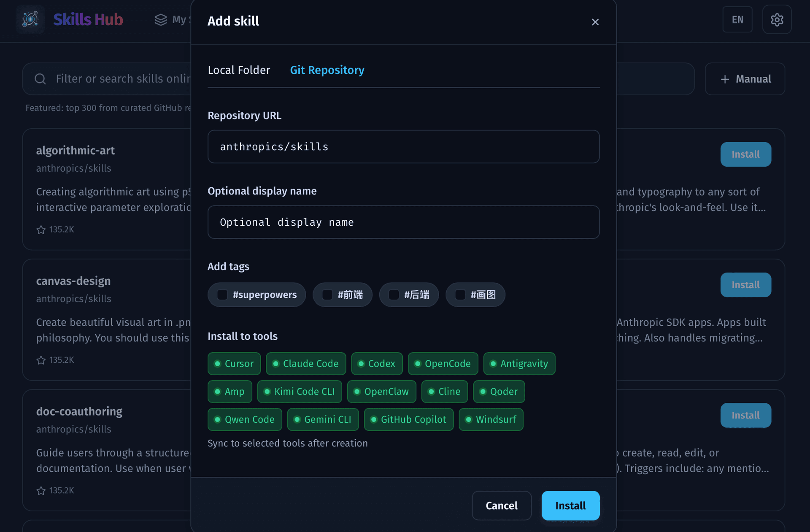Click the Repository URL input field
The width and height of the screenshot is (810, 532).
tap(403, 146)
